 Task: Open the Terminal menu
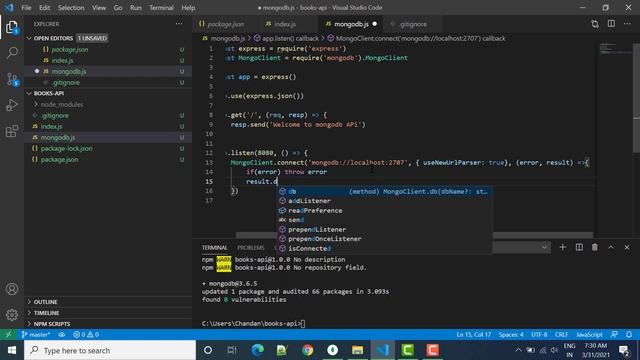pos(161,8)
